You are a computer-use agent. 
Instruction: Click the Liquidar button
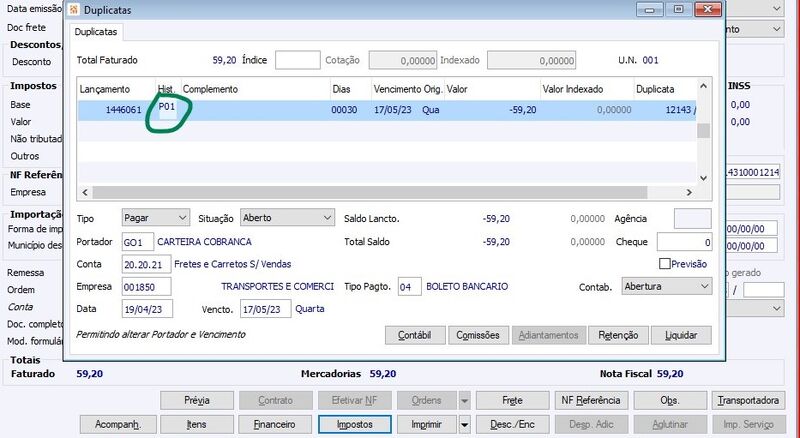(681, 335)
